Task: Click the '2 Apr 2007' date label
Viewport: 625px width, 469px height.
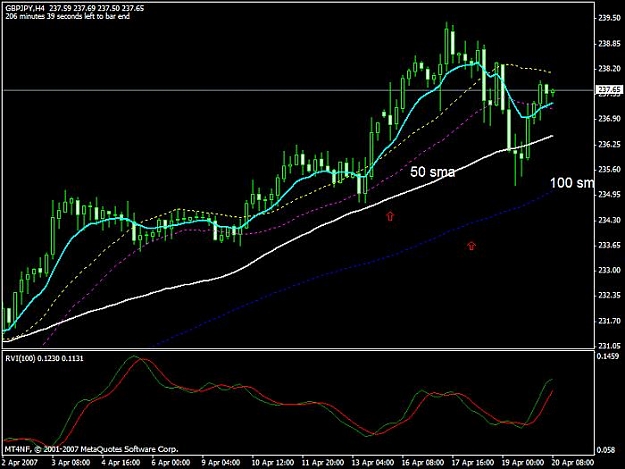Action: pyautogui.click(x=20, y=463)
